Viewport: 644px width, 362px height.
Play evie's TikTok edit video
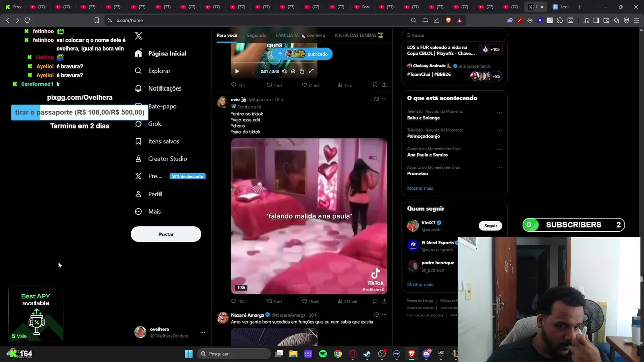coord(309,216)
